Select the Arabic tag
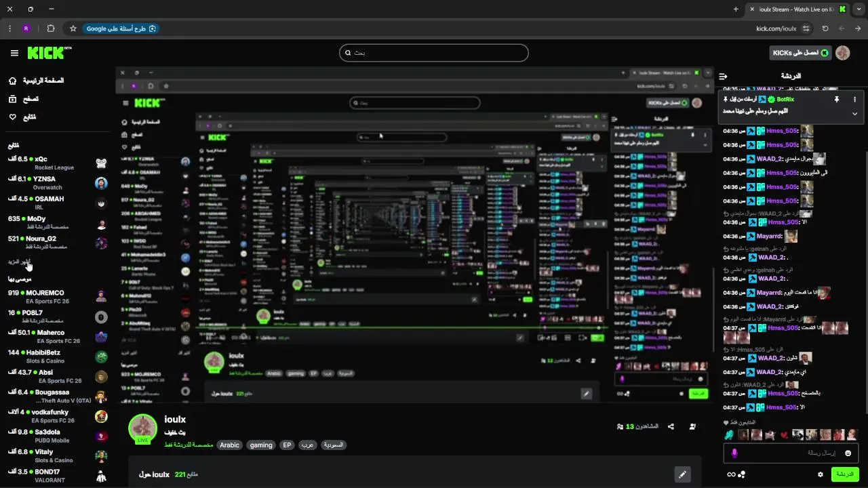The height and width of the screenshot is (488, 868). pos(229,445)
